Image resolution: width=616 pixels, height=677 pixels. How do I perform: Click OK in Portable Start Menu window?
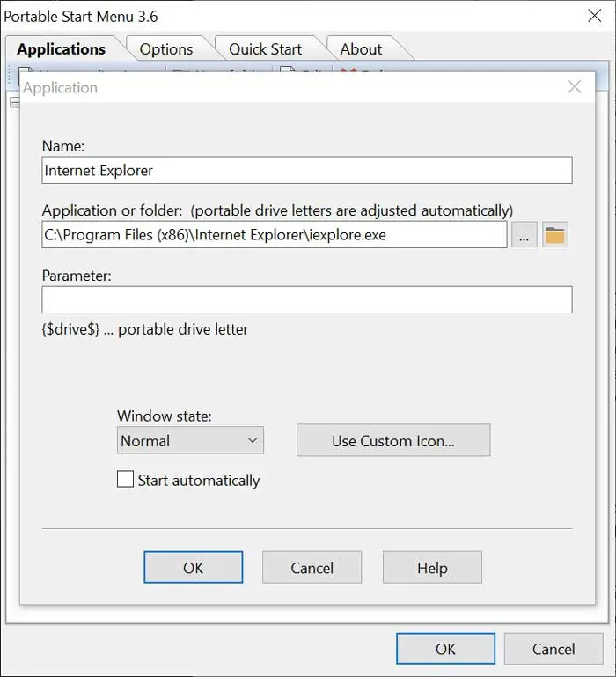tap(445, 649)
